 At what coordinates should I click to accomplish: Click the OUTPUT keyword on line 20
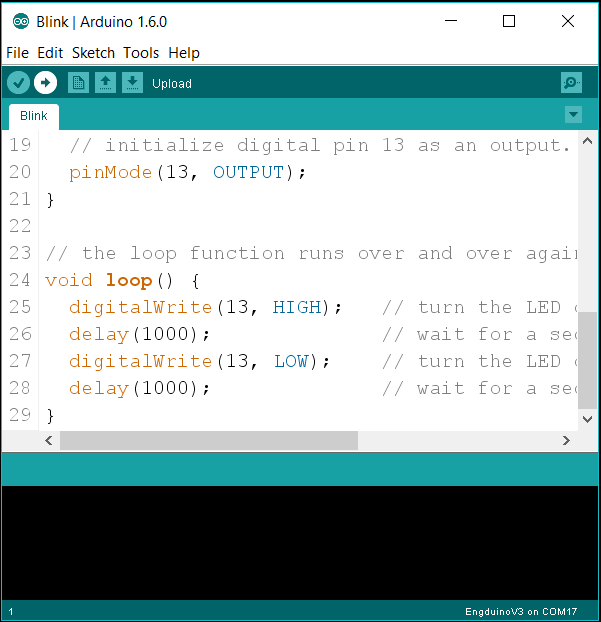248,173
